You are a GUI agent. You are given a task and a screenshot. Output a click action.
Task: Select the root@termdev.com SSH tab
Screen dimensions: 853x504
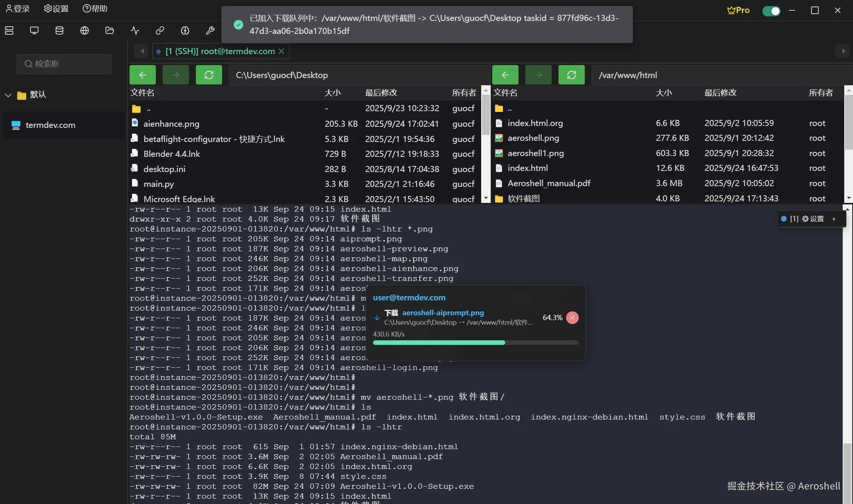coord(220,51)
